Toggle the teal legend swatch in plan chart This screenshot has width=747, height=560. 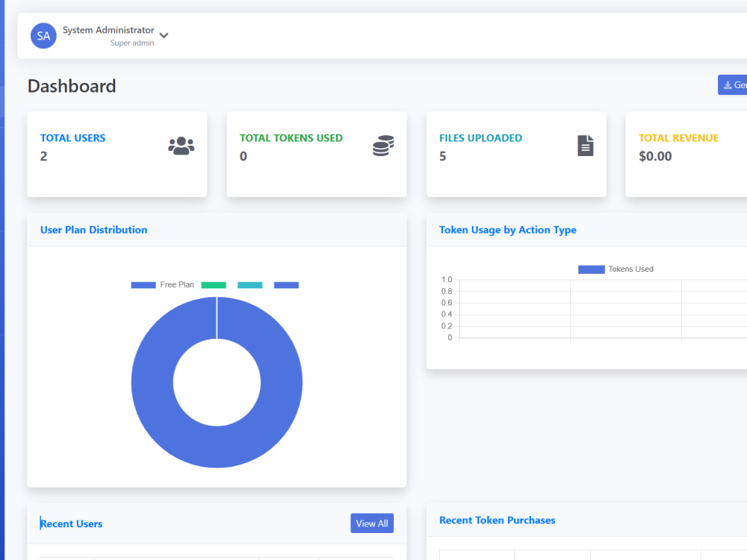click(250, 284)
